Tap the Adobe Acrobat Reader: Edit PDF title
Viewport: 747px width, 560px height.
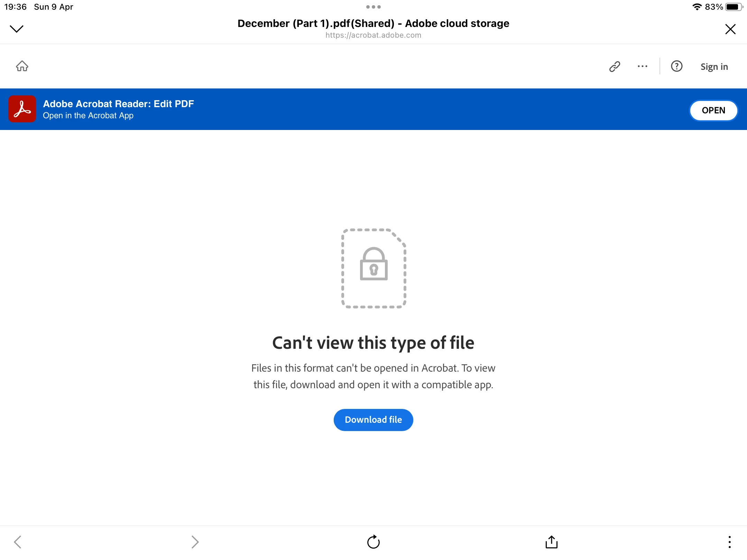click(x=118, y=104)
